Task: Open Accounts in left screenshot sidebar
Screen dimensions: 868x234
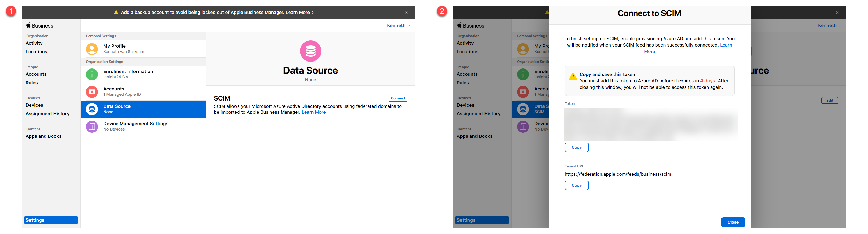Action: [36, 74]
